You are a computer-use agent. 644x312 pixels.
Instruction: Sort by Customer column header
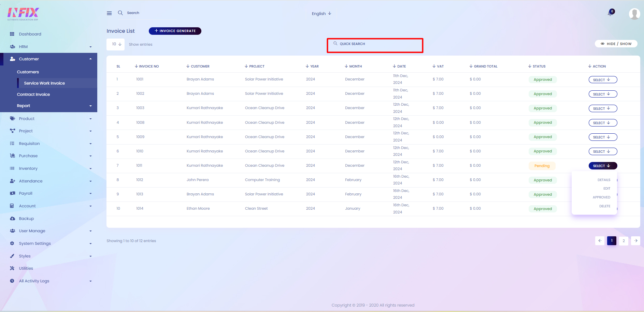coord(198,66)
